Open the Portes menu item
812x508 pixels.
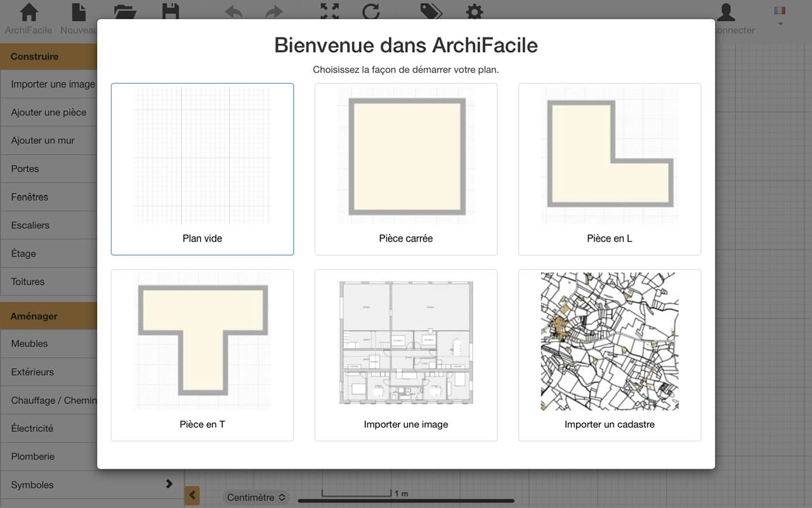point(49,168)
